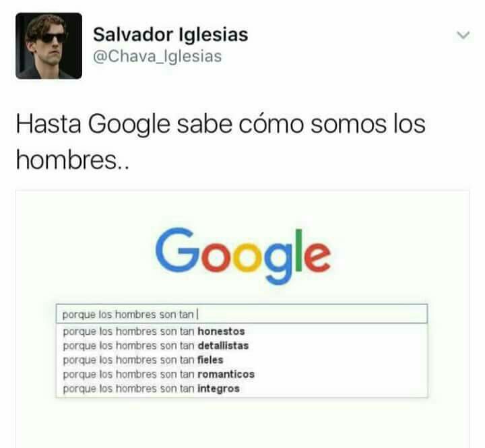Click the yellow o in Google logo
485x448 pixels.
pos(247,257)
